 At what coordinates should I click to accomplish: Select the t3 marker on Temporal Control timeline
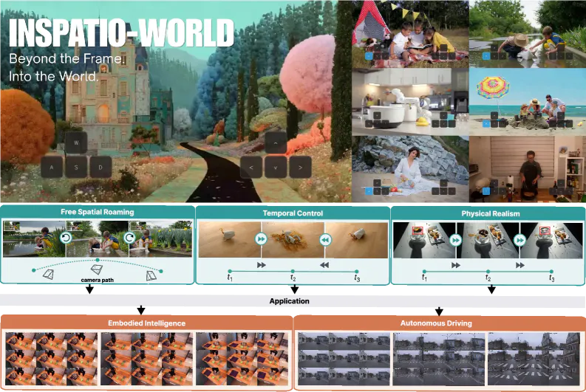click(x=356, y=272)
